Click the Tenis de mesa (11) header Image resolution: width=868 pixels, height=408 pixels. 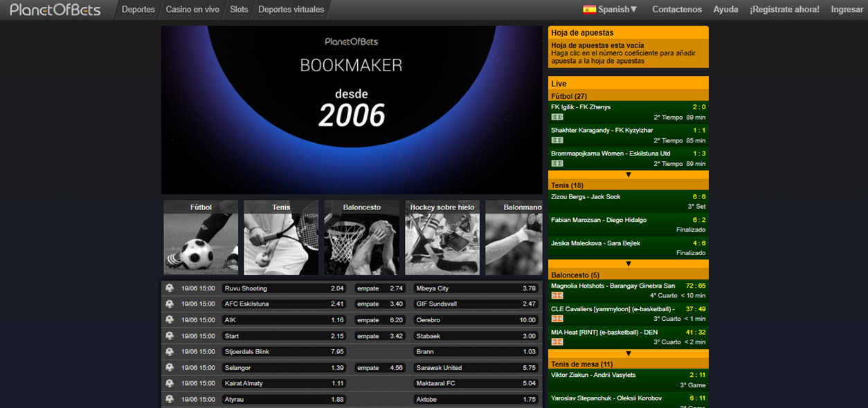[x=629, y=364]
